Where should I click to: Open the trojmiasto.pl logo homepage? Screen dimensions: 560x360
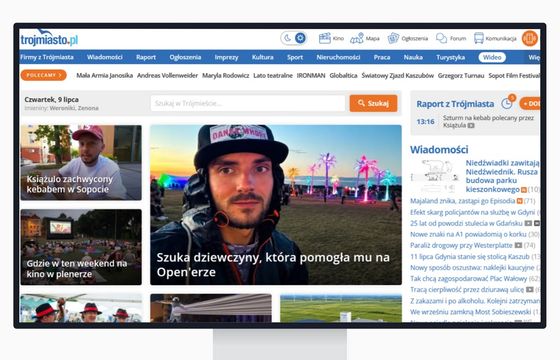pyautogui.click(x=49, y=39)
